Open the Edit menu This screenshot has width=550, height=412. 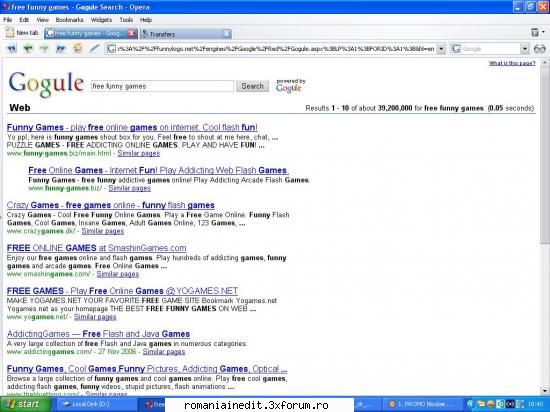pos(24,20)
